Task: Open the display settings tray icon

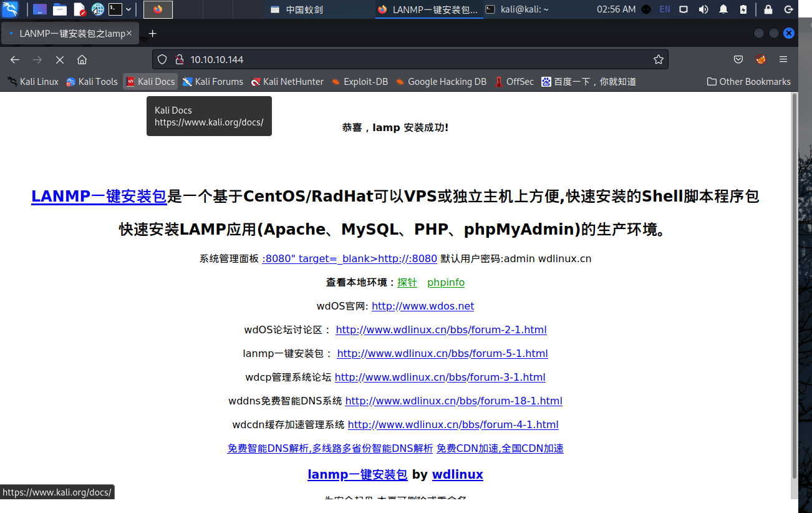Action: tap(684, 9)
